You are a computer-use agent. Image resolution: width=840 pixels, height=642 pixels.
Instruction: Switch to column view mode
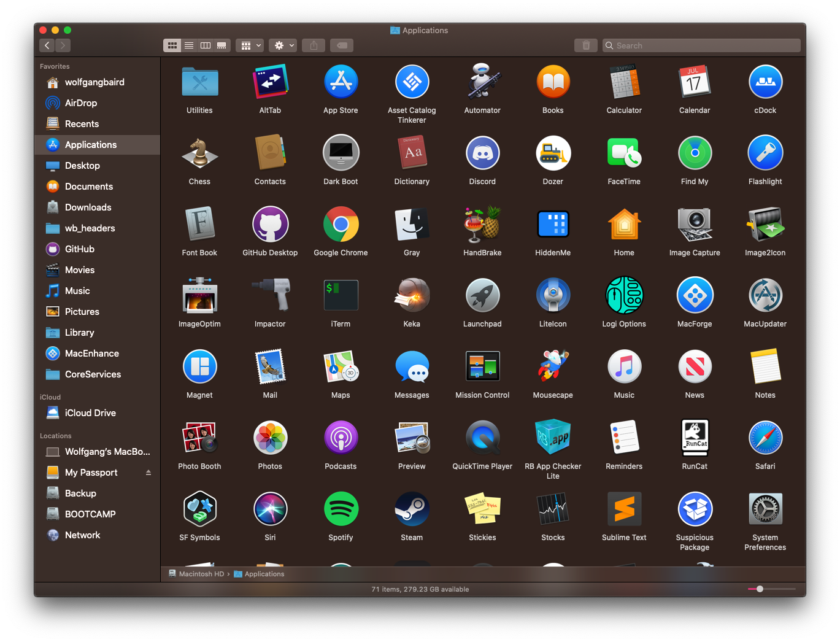[206, 45]
